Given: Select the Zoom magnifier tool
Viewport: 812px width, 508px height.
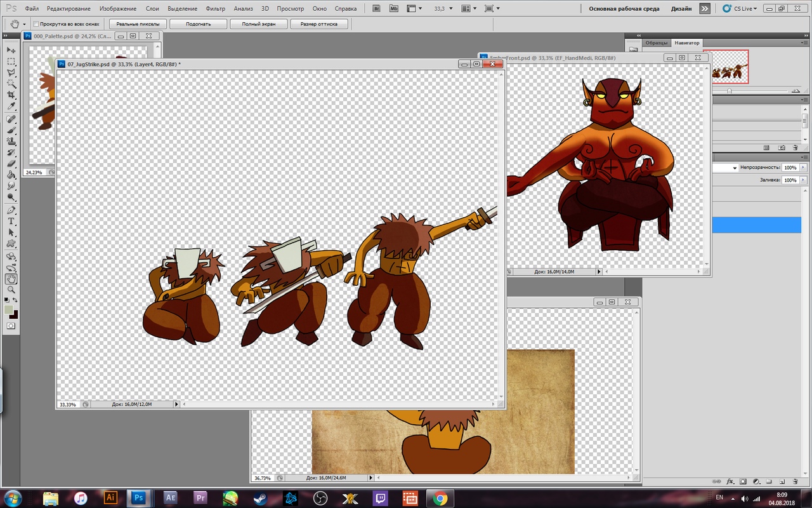Looking at the screenshot, I should pos(11,290).
